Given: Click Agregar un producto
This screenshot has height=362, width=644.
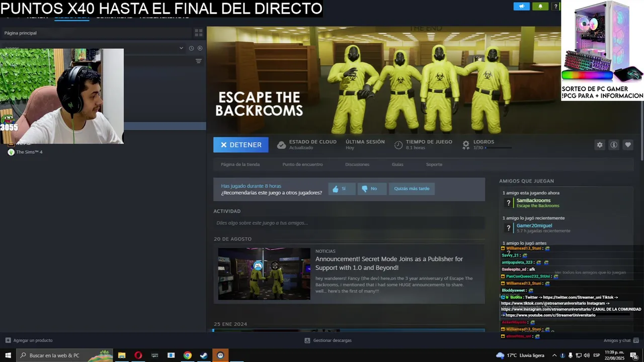Looking at the screenshot, I should tap(29, 340).
